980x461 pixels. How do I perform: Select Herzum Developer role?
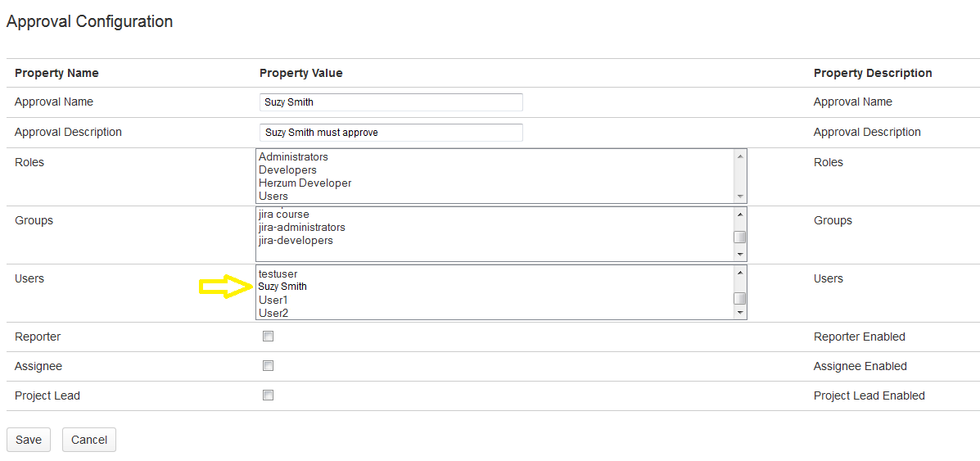[305, 183]
